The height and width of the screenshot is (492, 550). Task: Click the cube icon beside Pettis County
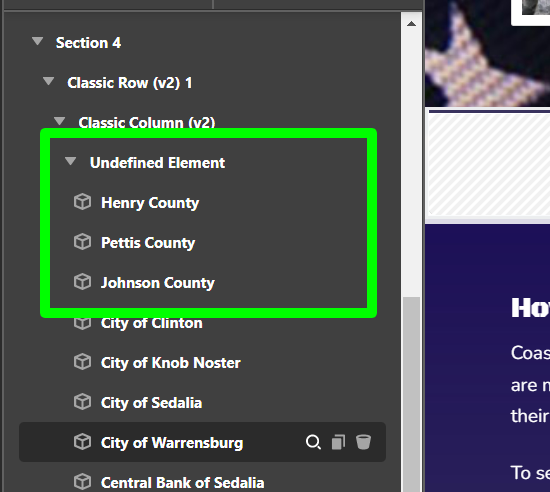coord(82,242)
